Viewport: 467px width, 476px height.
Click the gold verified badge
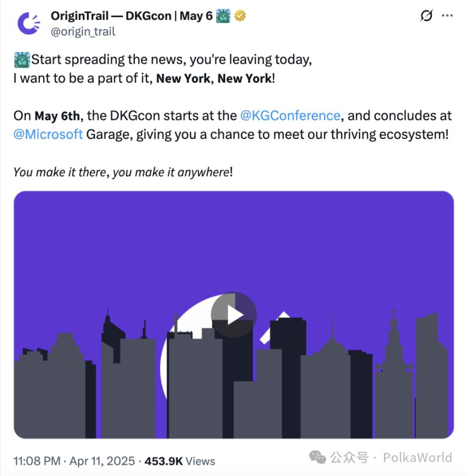click(240, 16)
